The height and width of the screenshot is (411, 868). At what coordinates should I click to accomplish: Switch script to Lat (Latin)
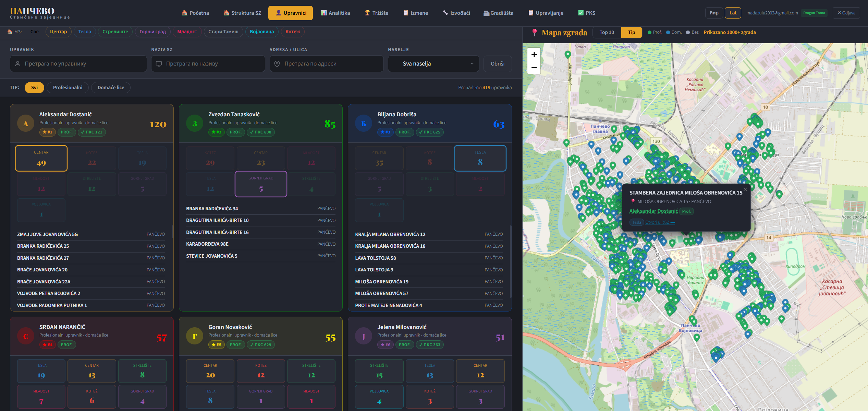coord(733,13)
